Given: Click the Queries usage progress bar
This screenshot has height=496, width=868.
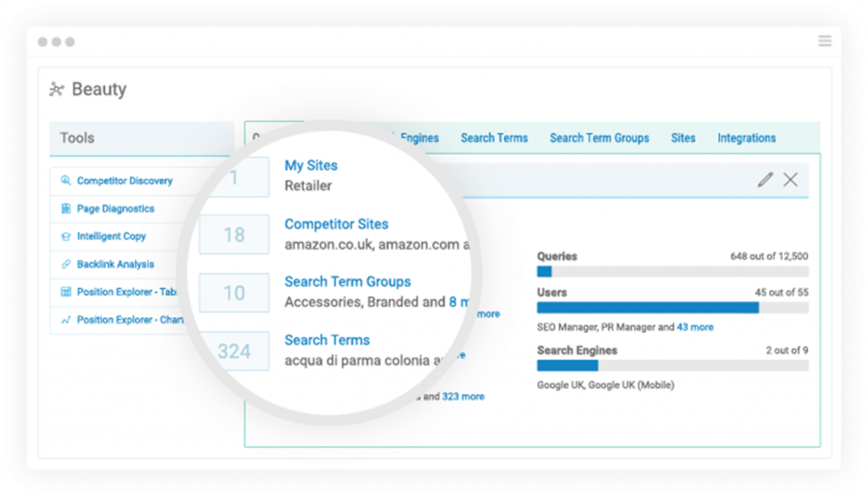Looking at the screenshot, I should coord(672,271).
